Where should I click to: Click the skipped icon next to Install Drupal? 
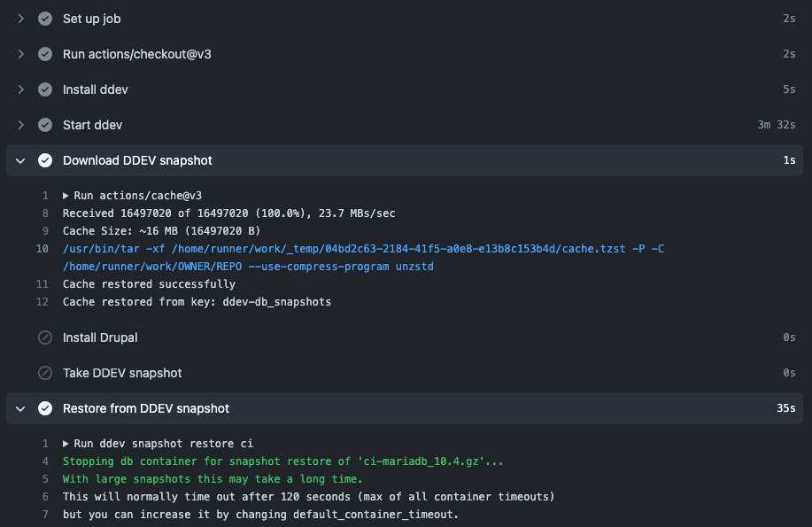point(44,337)
